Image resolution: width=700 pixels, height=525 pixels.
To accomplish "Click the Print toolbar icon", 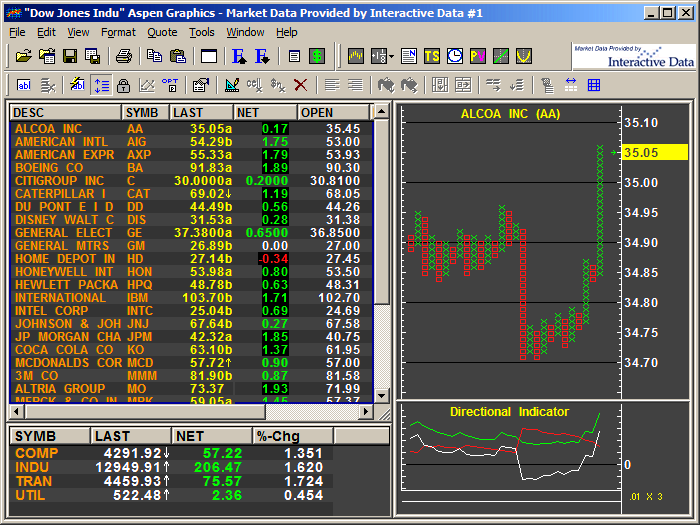I will point(124,56).
